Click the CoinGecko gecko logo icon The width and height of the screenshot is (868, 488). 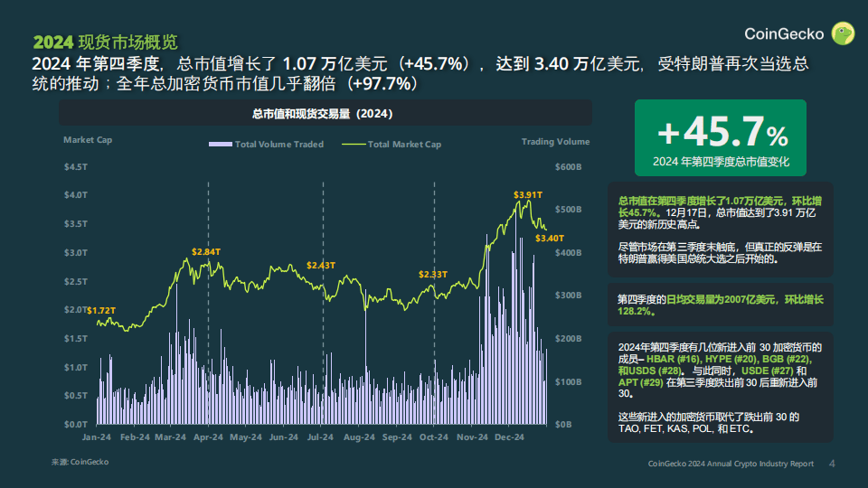click(x=843, y=33)
